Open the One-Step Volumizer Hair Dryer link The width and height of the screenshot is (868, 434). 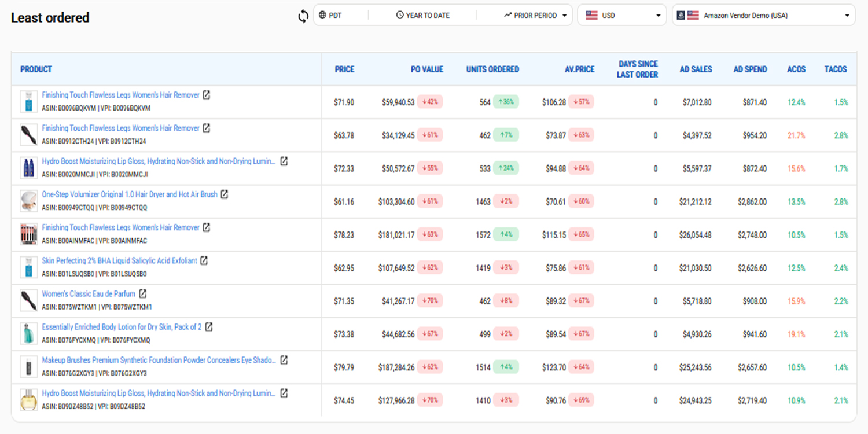coord(129,194)
